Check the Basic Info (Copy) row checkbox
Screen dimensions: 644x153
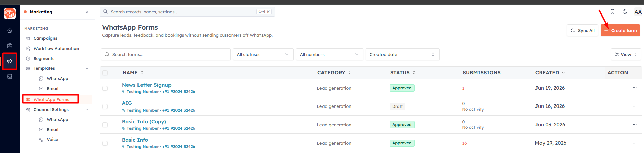(105, 125)
